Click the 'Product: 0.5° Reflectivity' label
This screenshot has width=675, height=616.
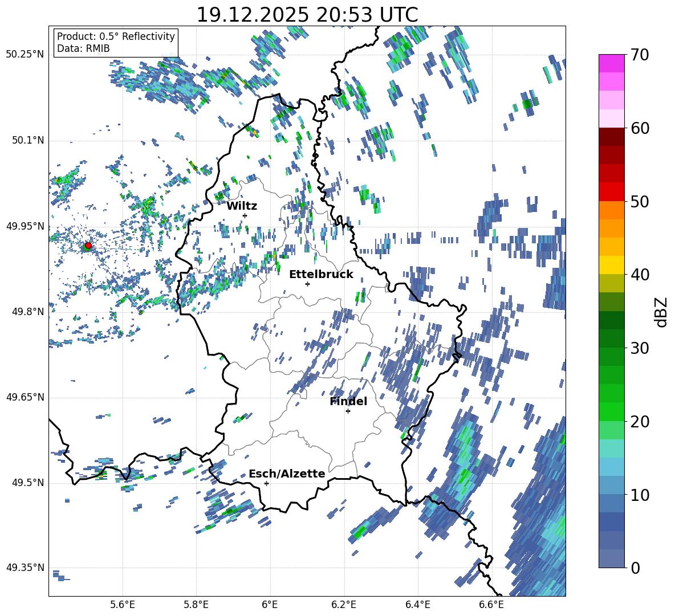[x=116, y=36]
